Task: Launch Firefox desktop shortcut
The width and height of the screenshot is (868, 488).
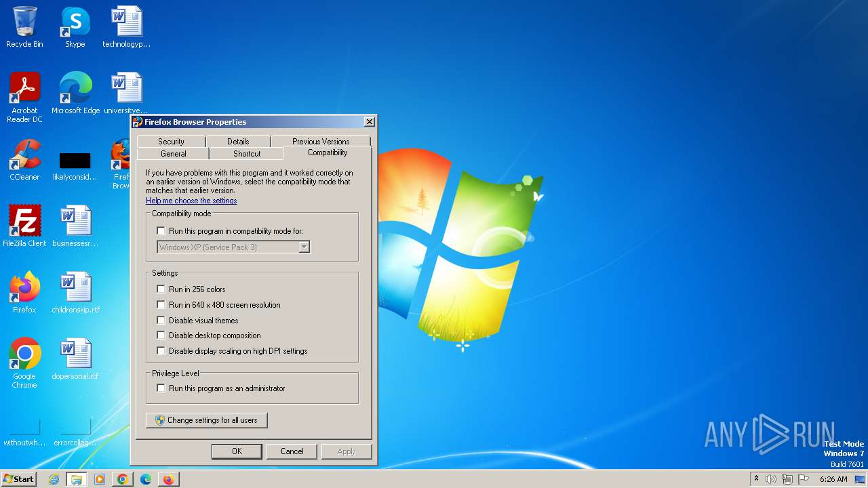Action: tap(24, 292)
